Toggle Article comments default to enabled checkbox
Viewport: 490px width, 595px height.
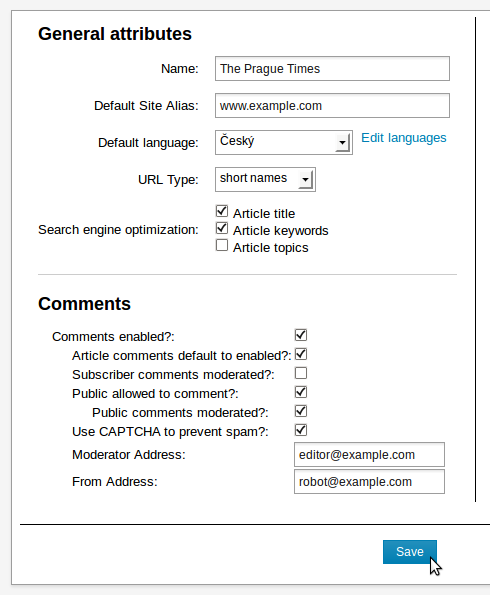click(x=301, y=354)
